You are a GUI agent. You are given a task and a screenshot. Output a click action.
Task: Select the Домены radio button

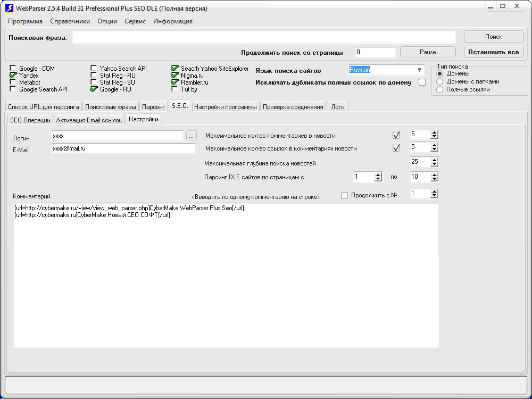[x=440, y=73]
